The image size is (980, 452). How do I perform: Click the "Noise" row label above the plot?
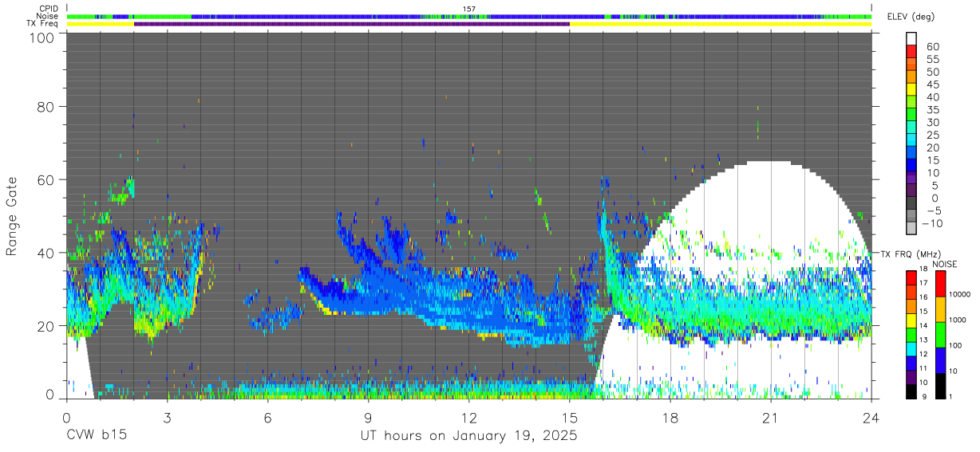pyautogui.click(x=47, y=16)
